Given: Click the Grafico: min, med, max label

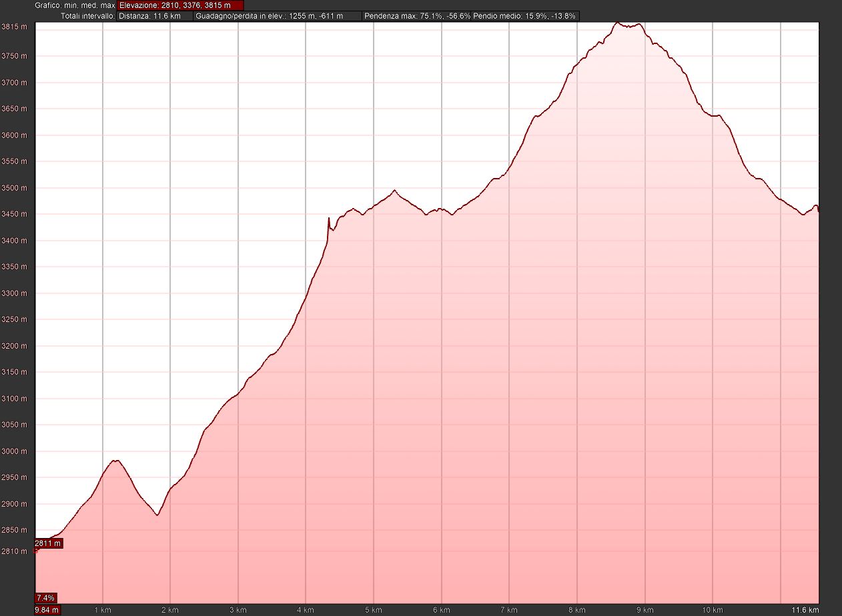Looking at the screenshot, I should [75, 5].
